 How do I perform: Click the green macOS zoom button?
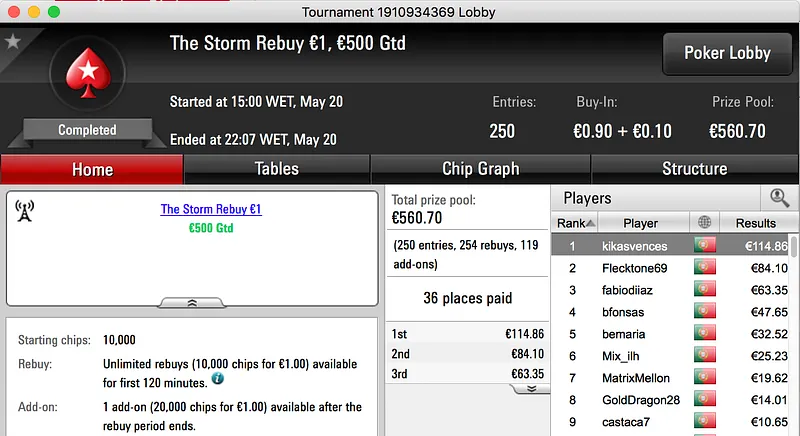(53, 12)
